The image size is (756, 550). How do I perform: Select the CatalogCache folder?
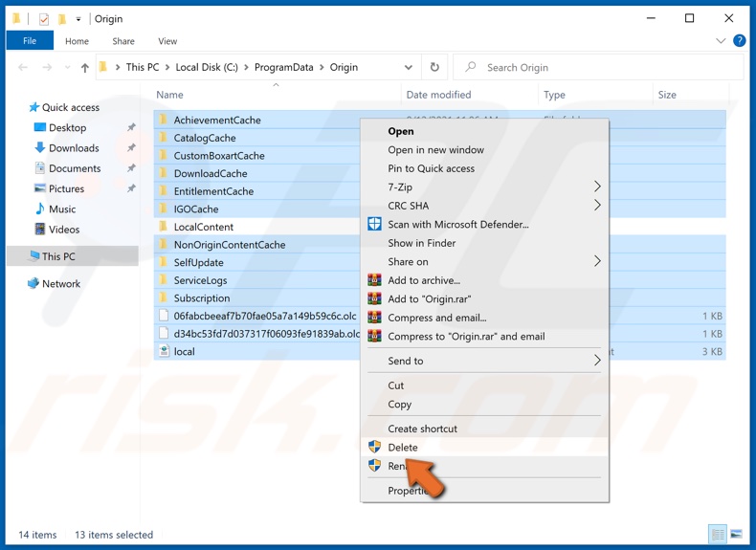pyautogui.click(x=205, y=138)
